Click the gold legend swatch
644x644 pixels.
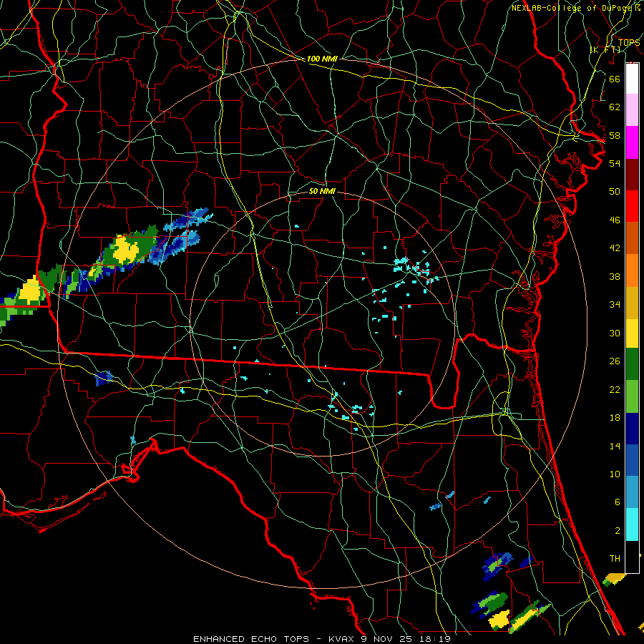click(632, 302)
